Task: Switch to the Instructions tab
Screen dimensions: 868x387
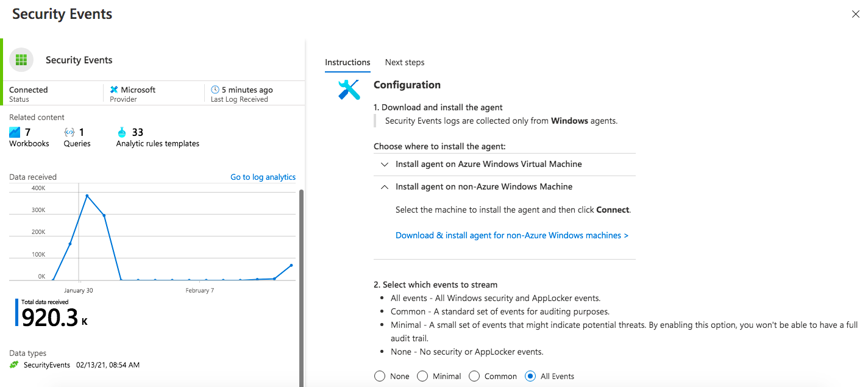Action: [347, 62]
